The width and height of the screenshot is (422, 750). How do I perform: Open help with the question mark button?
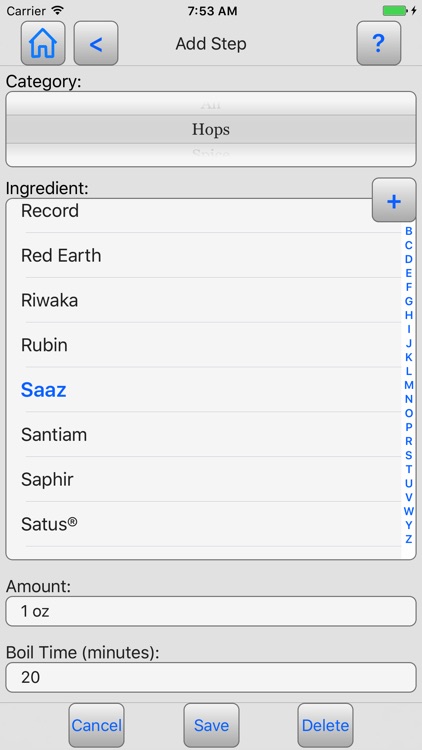click(378, 44)
